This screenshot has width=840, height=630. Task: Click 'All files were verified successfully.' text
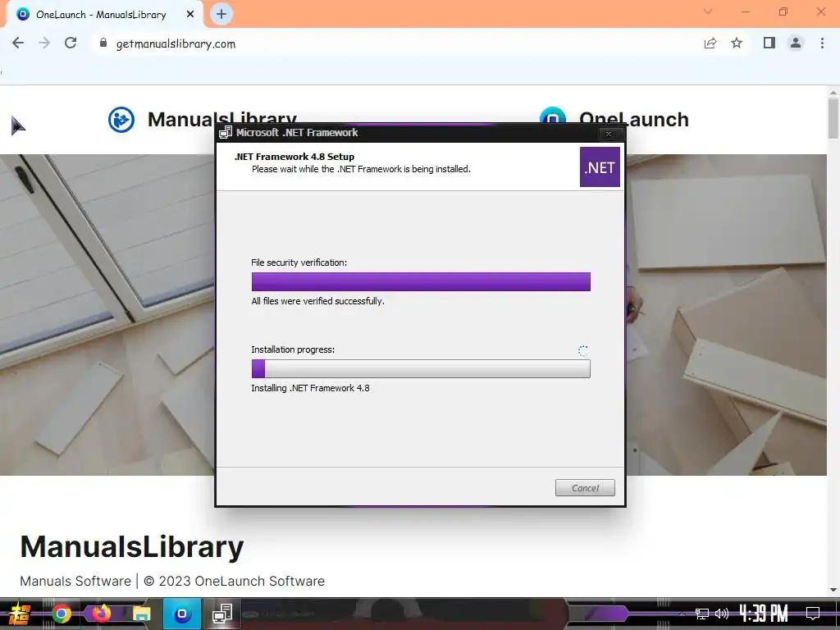[x=317, y=301]
